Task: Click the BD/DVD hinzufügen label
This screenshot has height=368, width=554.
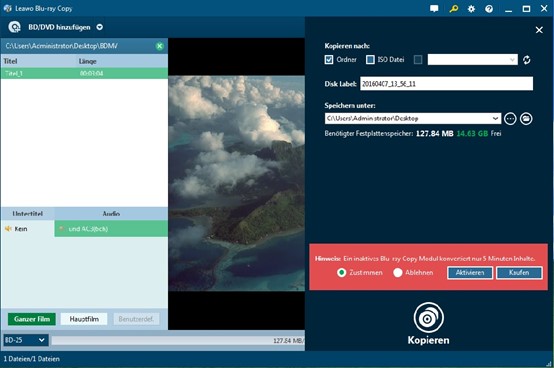Action: tap(59, 27)
